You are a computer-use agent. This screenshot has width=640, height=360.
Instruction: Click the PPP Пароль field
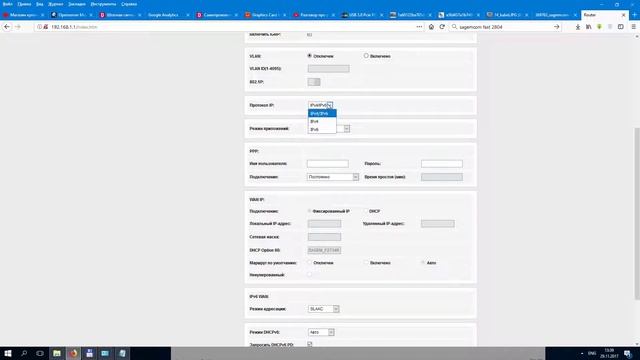coord(442,164)
